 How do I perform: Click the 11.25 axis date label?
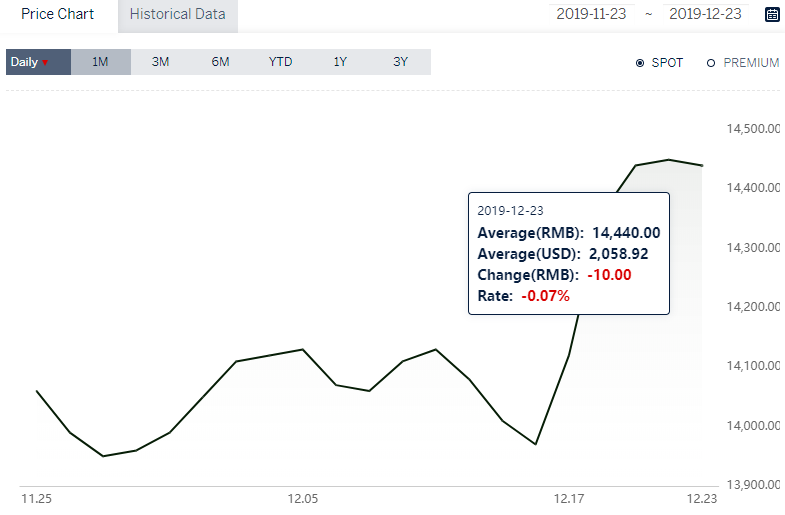coord(37,499)
